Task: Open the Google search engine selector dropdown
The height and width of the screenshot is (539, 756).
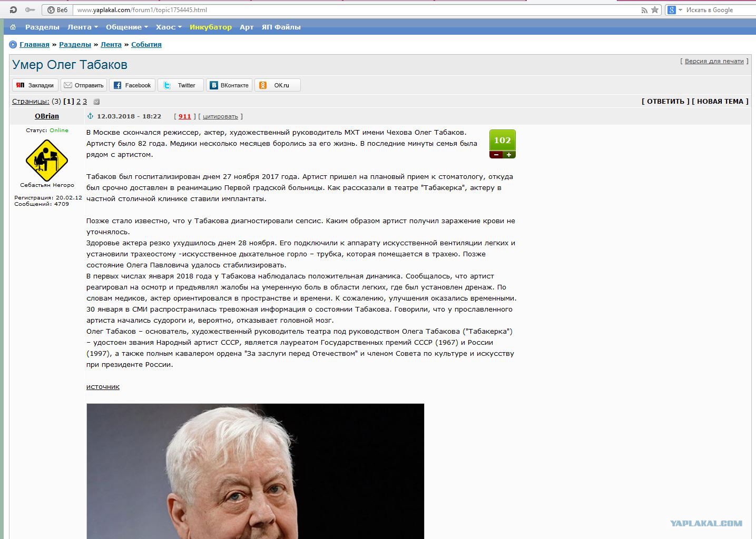Action: [x=674, y=10]
